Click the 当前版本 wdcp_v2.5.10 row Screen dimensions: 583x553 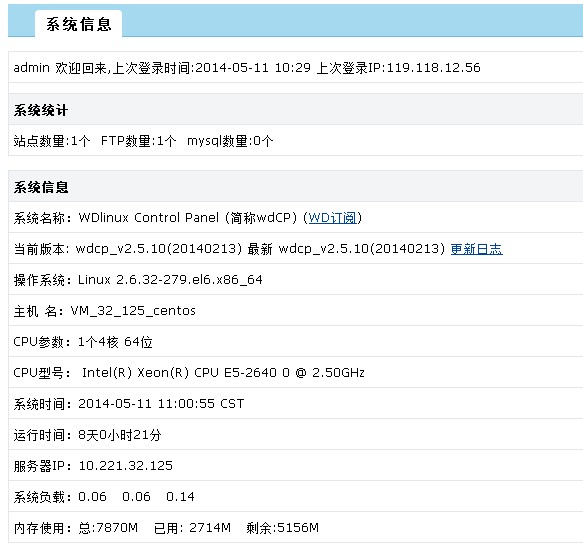click(296, 249)
